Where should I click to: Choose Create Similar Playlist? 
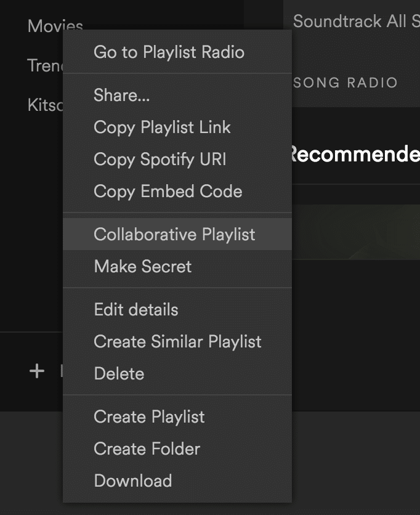pos(177,341)
